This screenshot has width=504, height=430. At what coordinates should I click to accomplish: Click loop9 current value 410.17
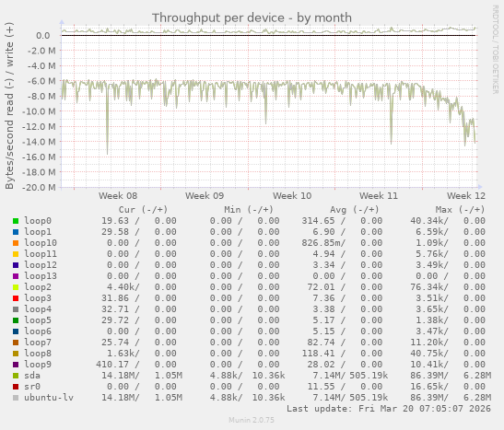pos(112,365)
